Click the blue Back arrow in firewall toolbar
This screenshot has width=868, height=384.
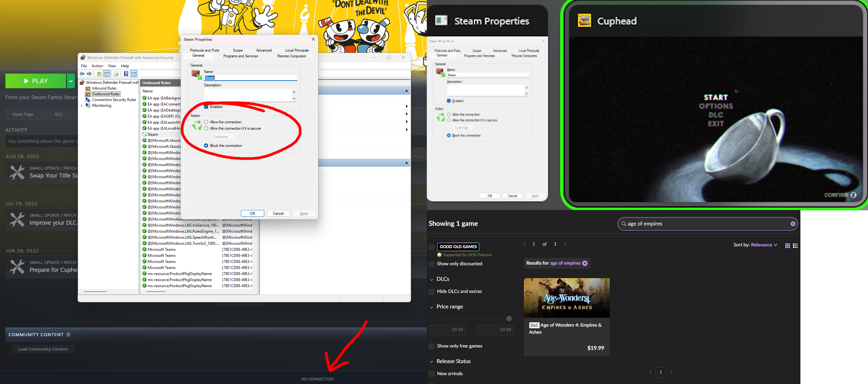(x=82, y=74)
